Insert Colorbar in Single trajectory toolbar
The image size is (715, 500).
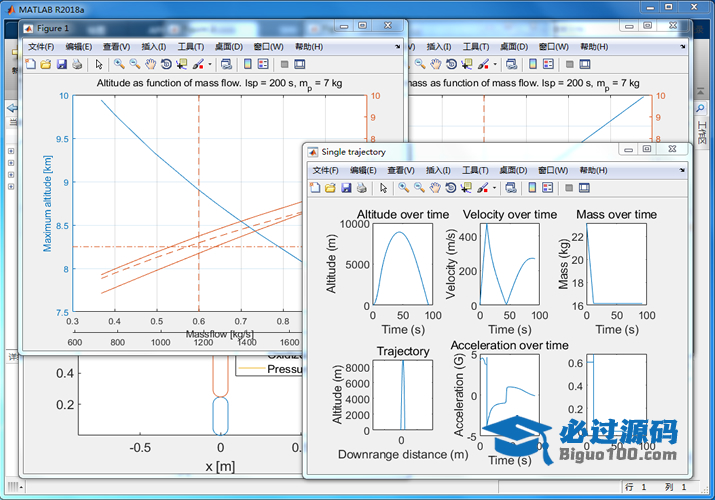[x=532, y=188]
